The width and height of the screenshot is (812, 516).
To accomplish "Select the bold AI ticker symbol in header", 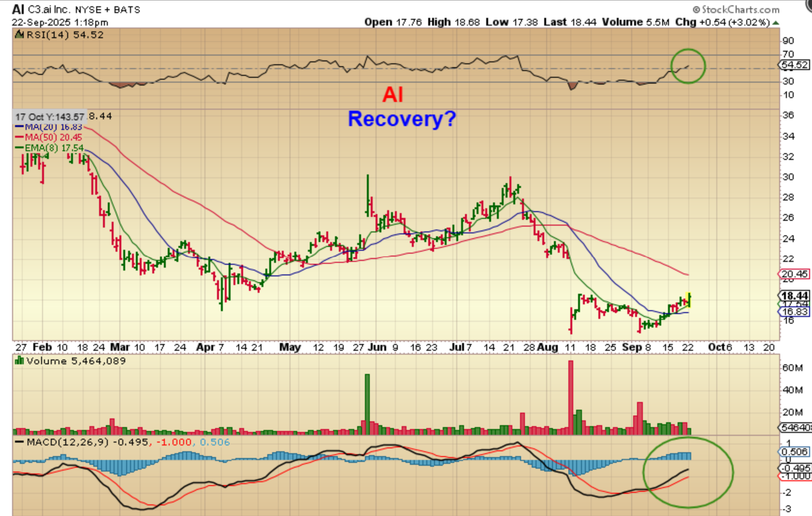I will coord(18,9).
